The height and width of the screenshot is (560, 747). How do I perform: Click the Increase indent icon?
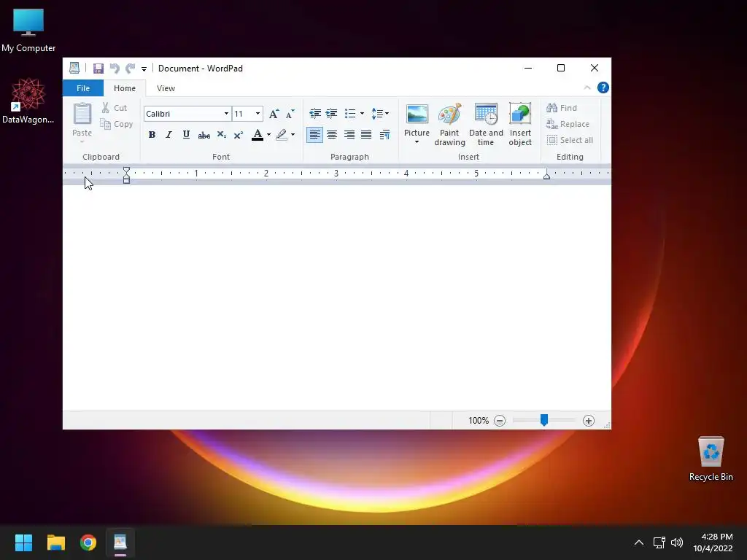[332, 113]
